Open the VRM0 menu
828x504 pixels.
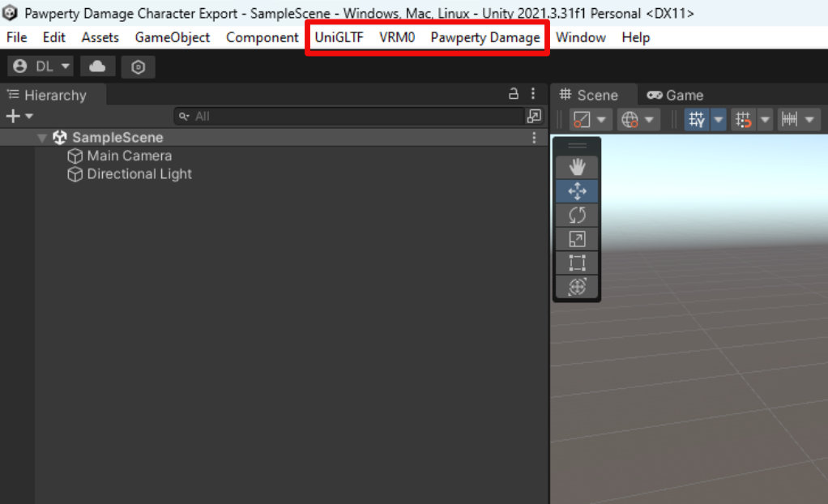pyautogui.click(x=397, y=37)
